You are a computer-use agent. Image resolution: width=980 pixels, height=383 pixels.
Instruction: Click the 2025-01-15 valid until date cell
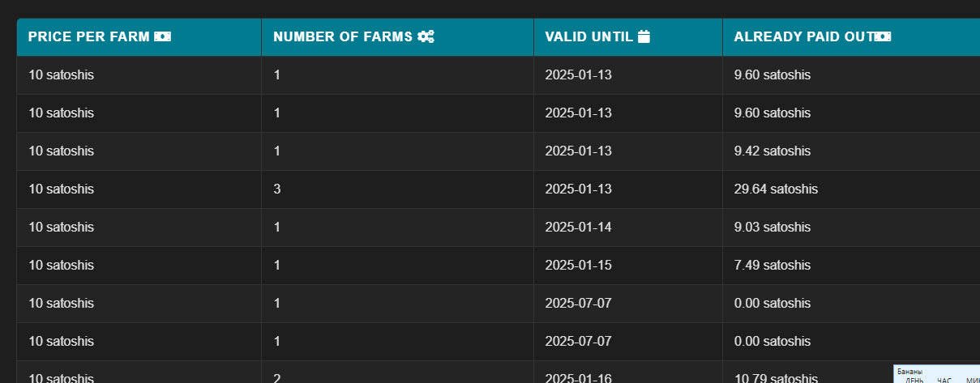pyautogui.click(x=628, y=266)
